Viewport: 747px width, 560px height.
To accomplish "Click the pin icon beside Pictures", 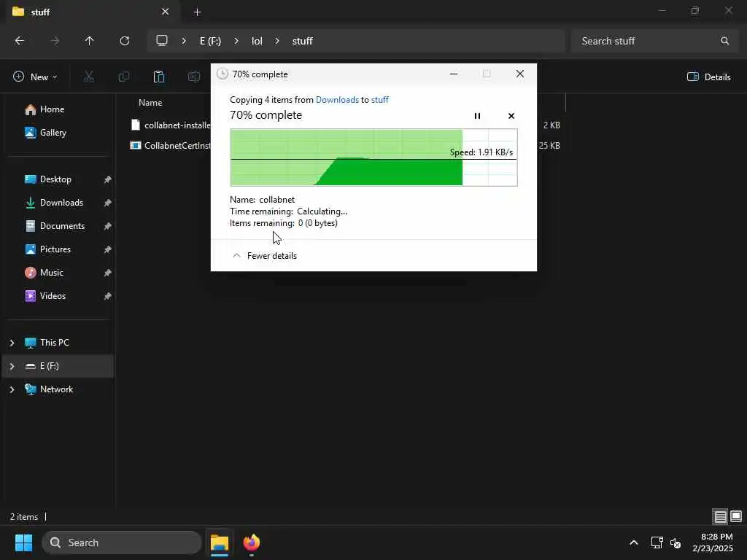I will (107, 249).
